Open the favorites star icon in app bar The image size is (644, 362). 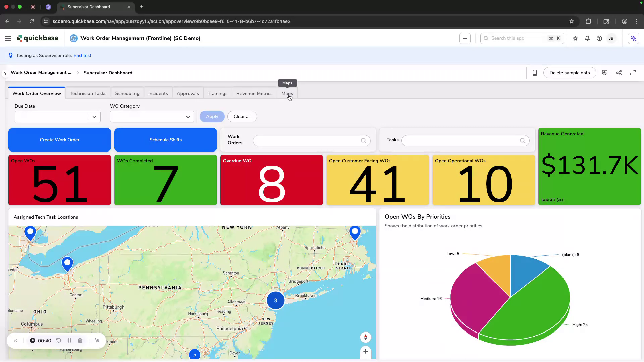[575, 38]
